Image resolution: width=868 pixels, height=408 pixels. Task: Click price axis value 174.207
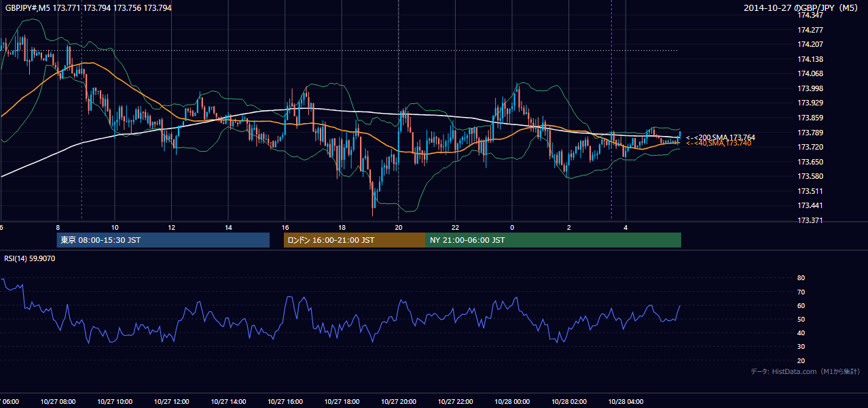(x=810, y=44)
